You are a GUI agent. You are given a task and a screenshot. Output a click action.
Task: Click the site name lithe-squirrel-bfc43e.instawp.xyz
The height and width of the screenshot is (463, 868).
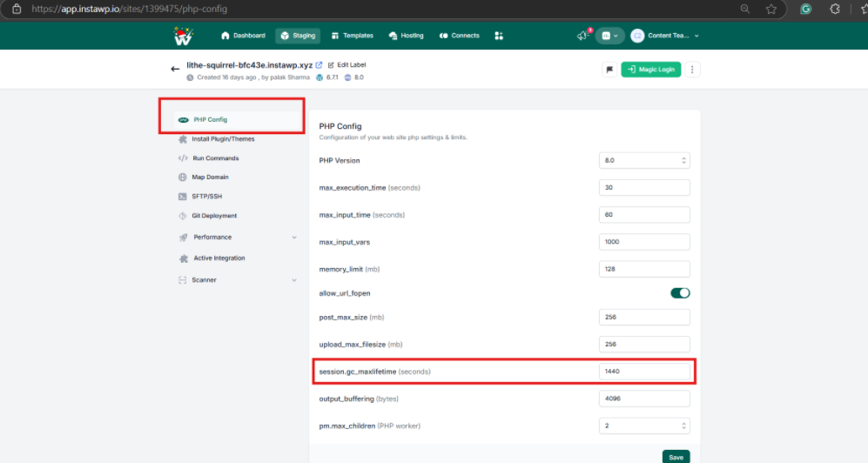pos(250,64)
